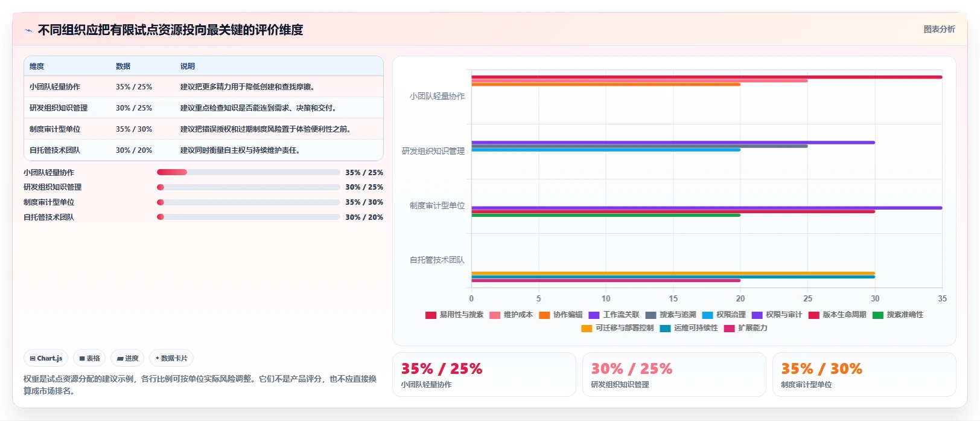Click the 35% / 25% cell in the table
This screenshot has height=421, width=980.
[x=134, y=87]
